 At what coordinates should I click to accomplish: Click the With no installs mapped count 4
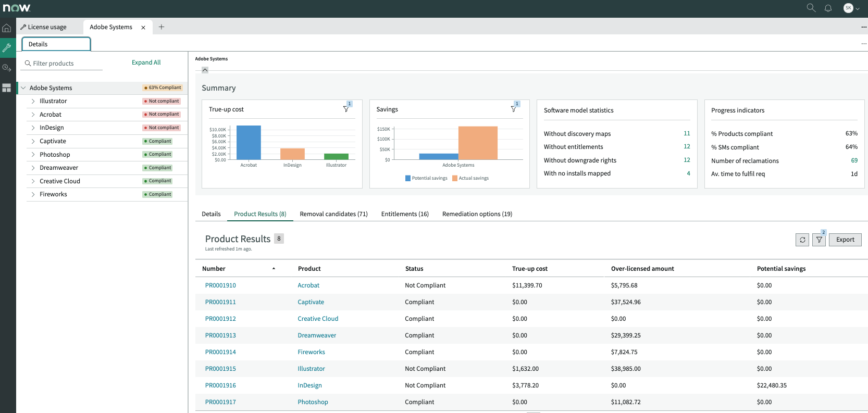688,173
